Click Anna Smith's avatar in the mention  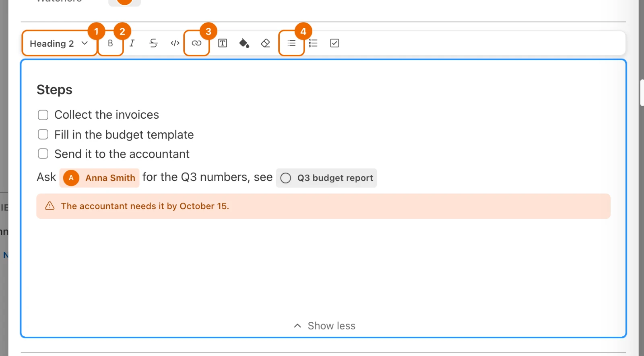tap(71, 178)
